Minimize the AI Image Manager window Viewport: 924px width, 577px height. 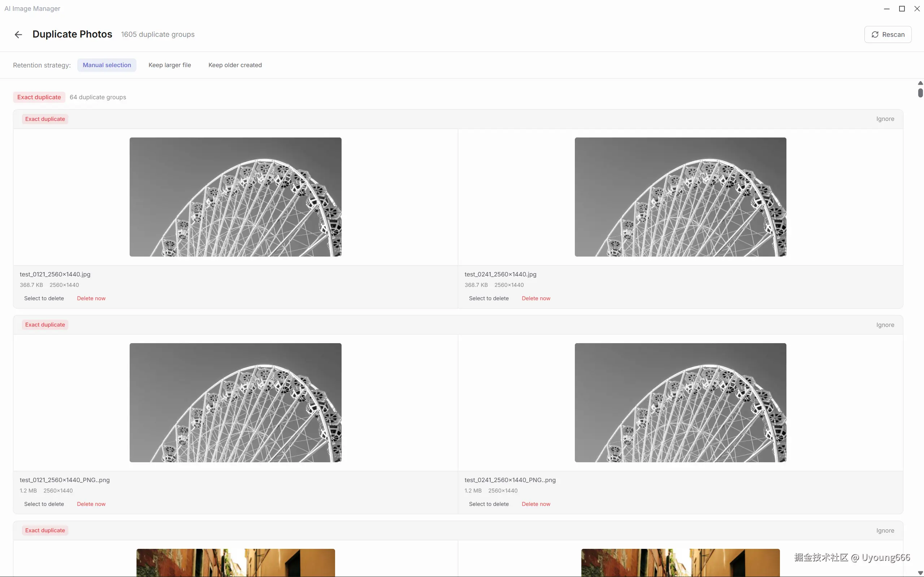tap(886, 9)
